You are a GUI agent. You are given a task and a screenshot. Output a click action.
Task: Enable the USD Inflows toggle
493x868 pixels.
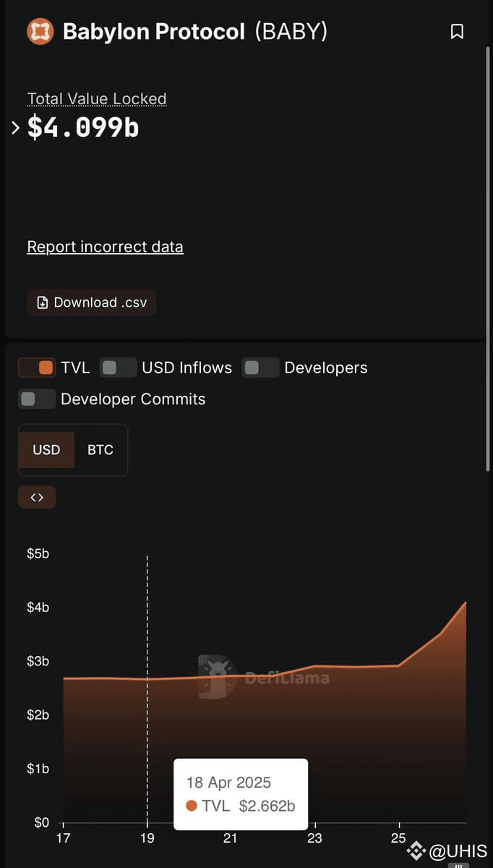point(118,367)
